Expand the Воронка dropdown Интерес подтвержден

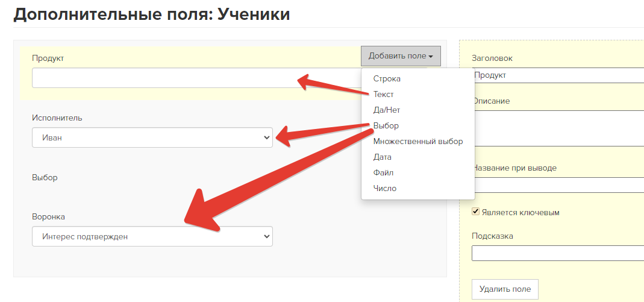pos(152,236)
